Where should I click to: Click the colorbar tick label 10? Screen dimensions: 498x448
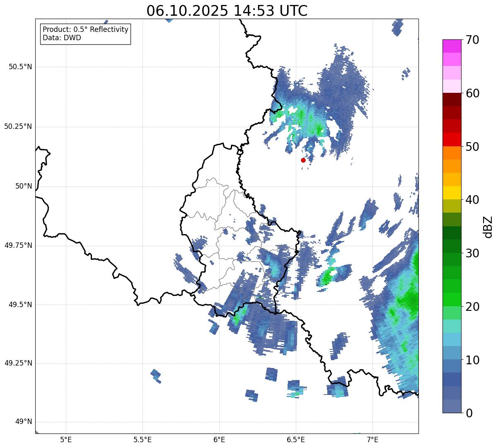pos(472,360)
